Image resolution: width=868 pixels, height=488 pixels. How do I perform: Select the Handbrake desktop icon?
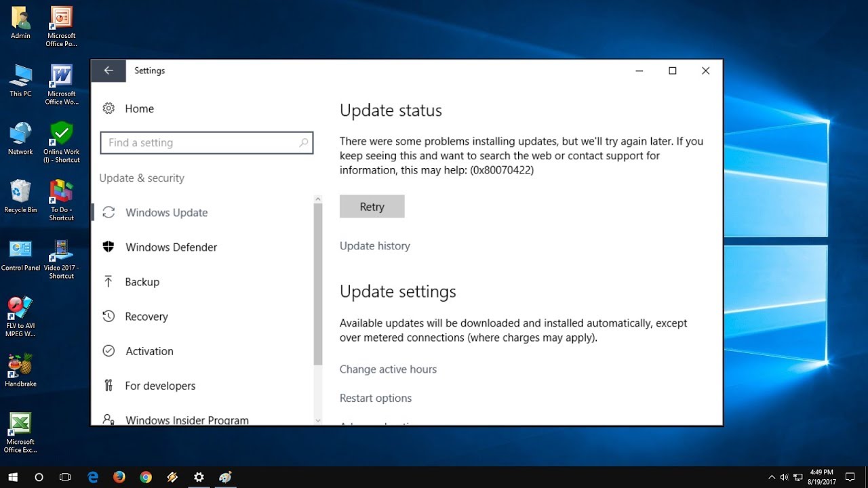pyautogui.click(x=20, y=371)
